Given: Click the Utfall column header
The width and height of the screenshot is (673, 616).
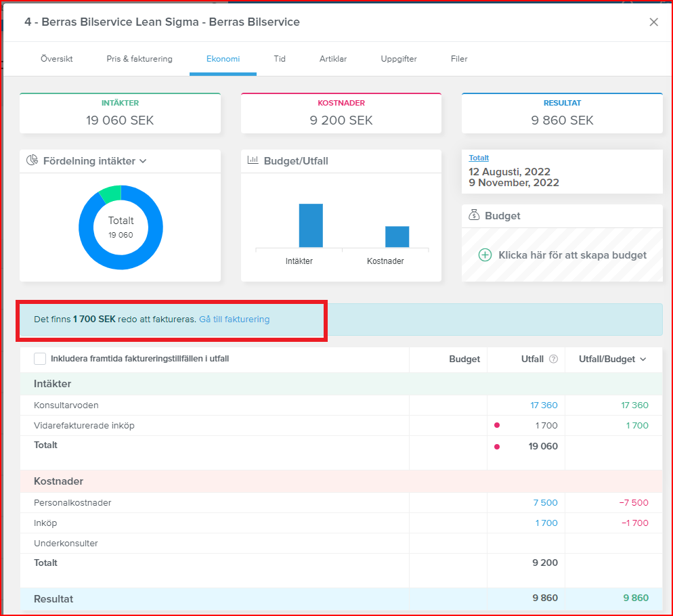Looking at the screenshot, I should [x=532, y=359].
